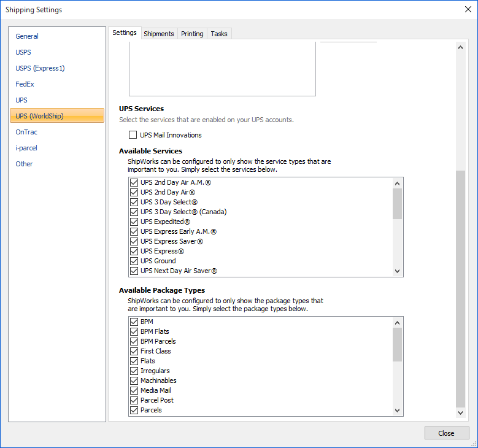This screenshot has height=448, width=478.
Task: Enable UPS Mail Innovations checkbox
Action: click(133, 135)
